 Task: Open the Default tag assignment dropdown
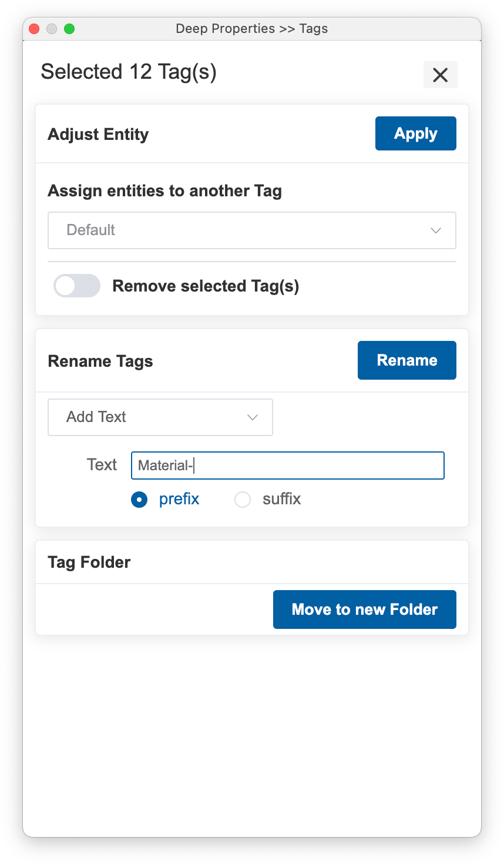[x=251, y=230]
